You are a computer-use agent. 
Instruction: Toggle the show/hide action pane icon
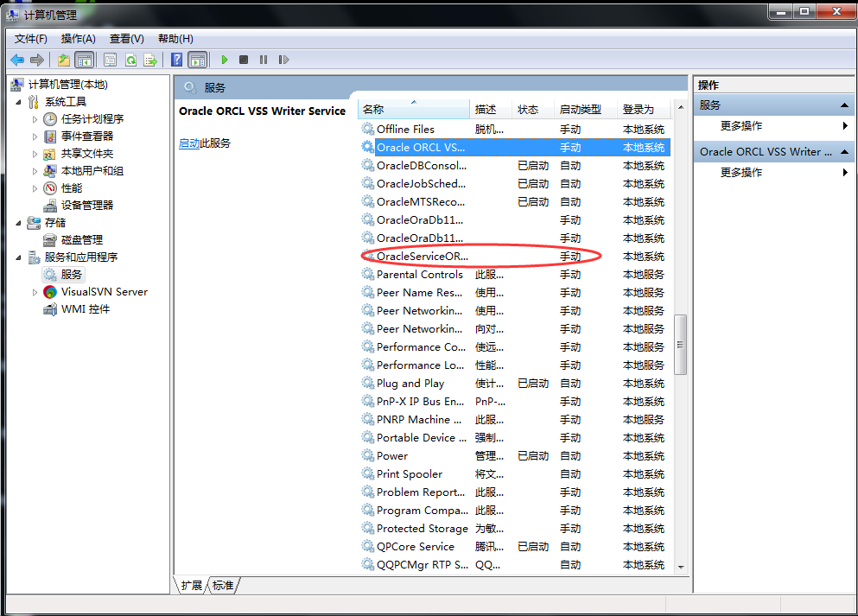(198, 60)
